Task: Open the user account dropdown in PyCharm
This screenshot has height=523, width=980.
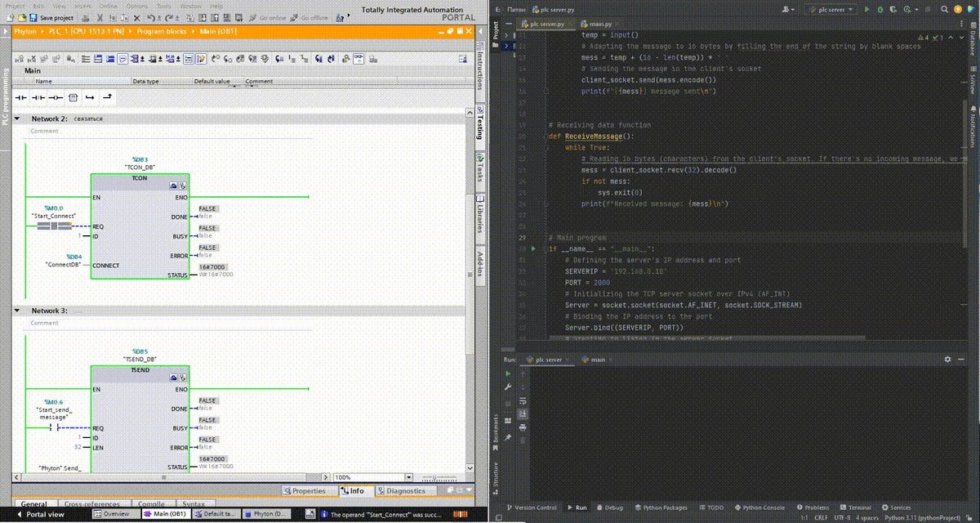Action: pos(788,9)
